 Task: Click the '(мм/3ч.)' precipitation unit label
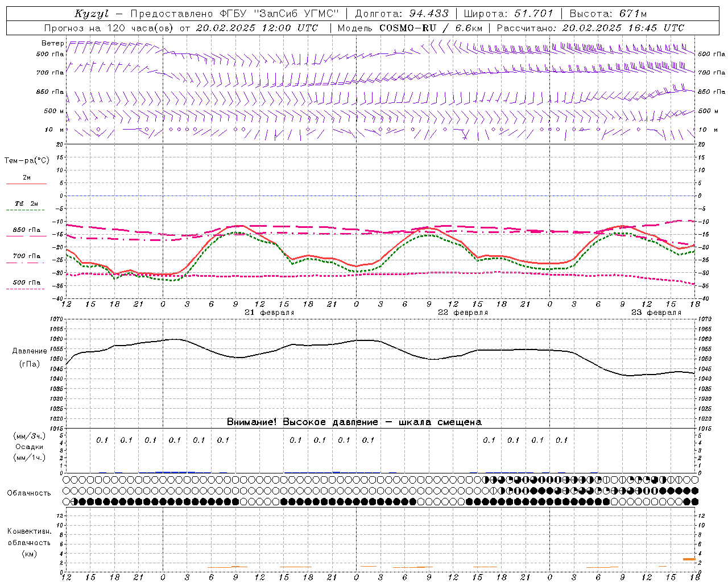tap(30, 436)
